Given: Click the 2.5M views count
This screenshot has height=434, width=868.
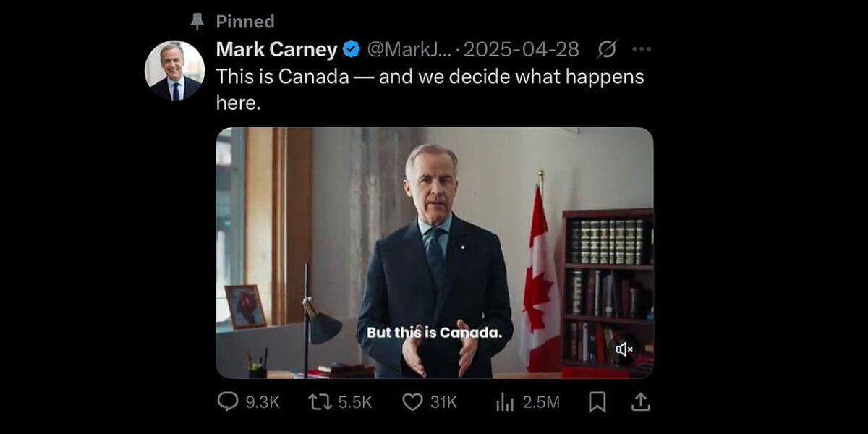Looking at the screenshot, I should (x=541, y=403).
